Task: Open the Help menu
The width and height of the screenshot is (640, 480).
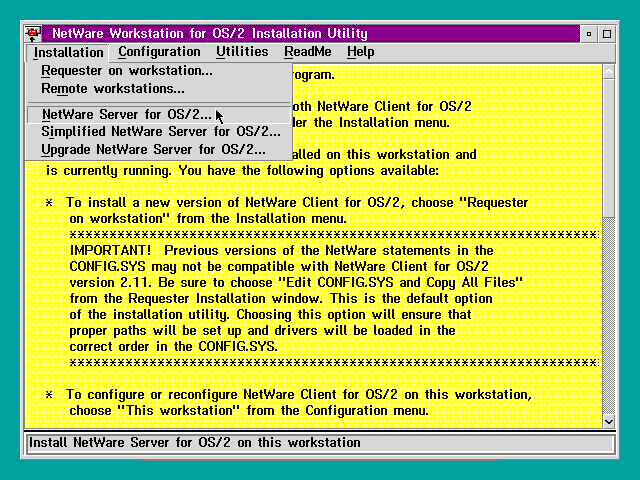Action: (360, 52)
